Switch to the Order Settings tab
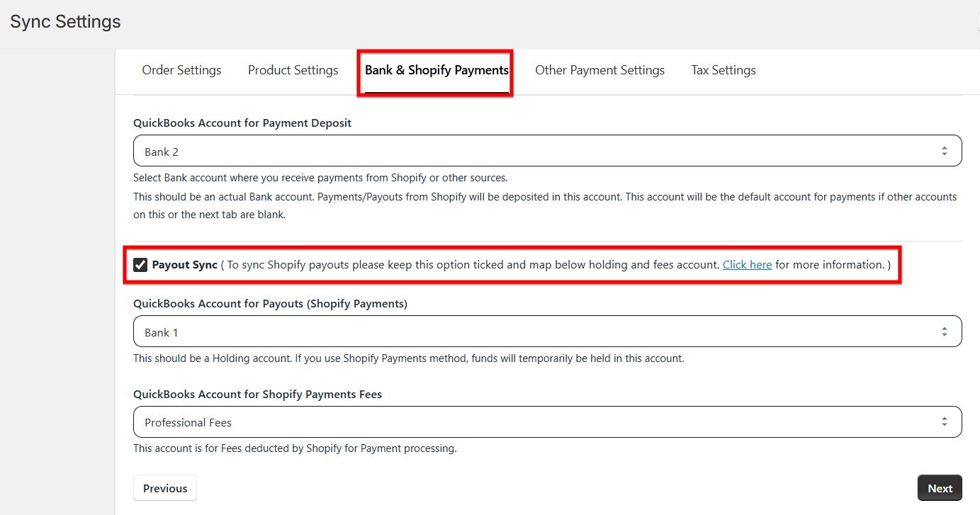980x515 pixels. coord(181,70)
